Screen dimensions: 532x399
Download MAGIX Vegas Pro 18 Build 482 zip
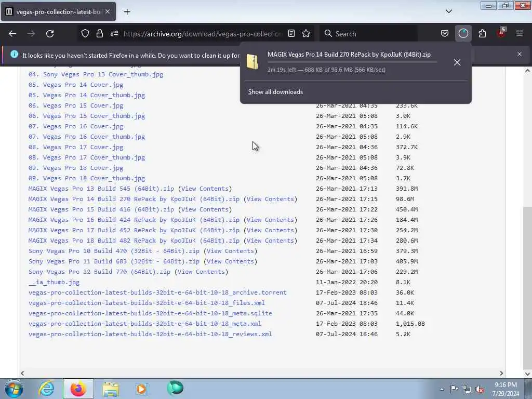point(134,241)
